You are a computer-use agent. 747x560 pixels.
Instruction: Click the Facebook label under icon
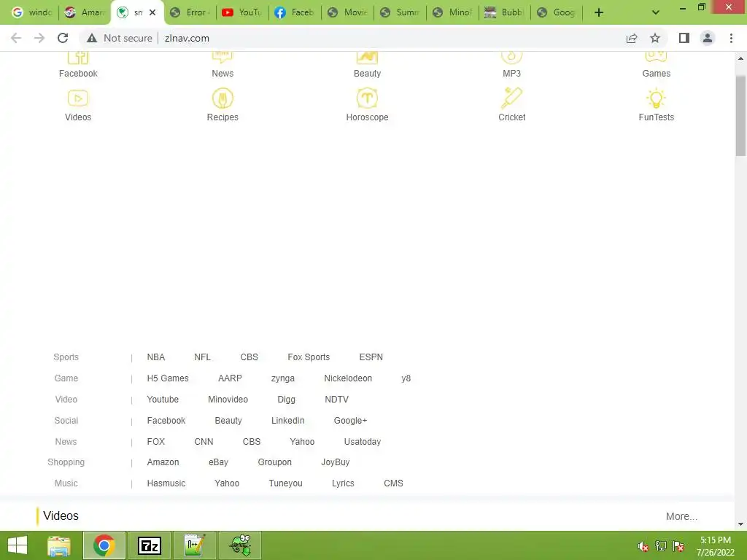pyautogui.click(x=78, y=74)
